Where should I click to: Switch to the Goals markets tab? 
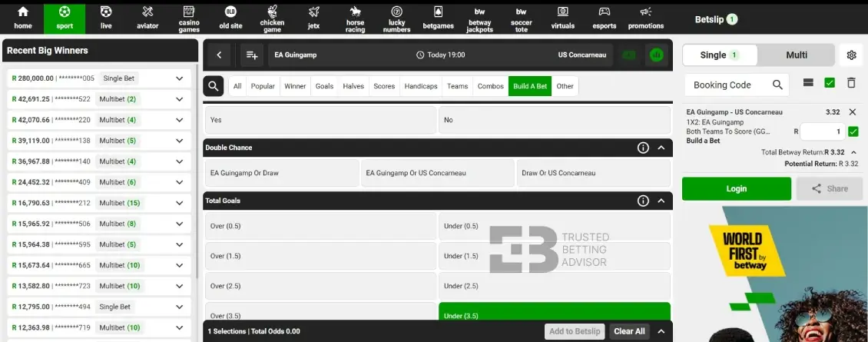324,87
